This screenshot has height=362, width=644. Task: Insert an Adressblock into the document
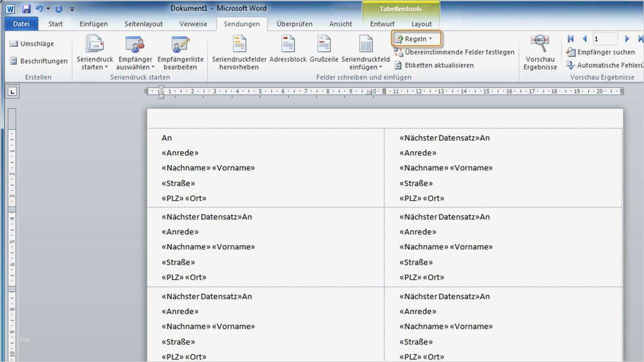(x=287, y=50)
